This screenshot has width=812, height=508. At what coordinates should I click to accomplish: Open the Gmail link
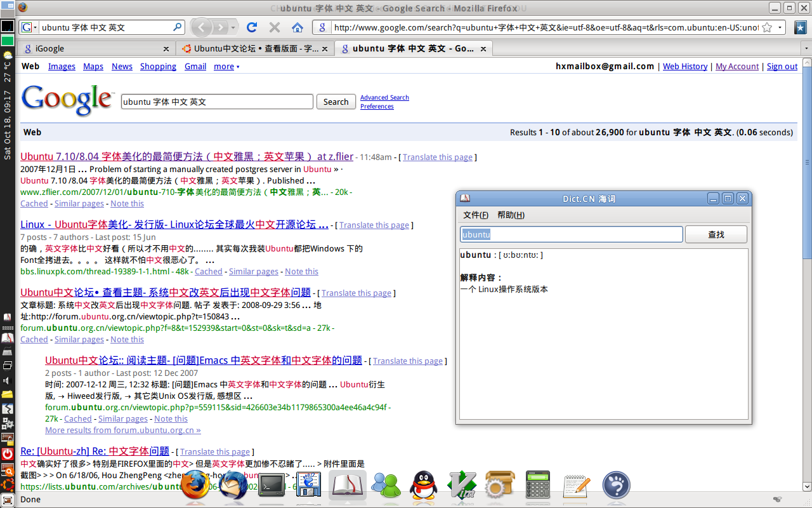pyautogui.click(x=195, y=66)
